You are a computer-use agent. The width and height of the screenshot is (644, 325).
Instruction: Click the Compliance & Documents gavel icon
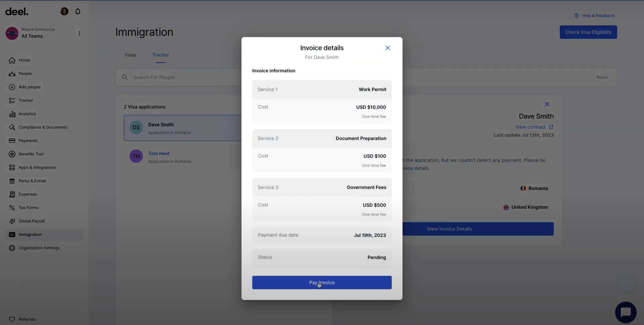pos(12,127)
